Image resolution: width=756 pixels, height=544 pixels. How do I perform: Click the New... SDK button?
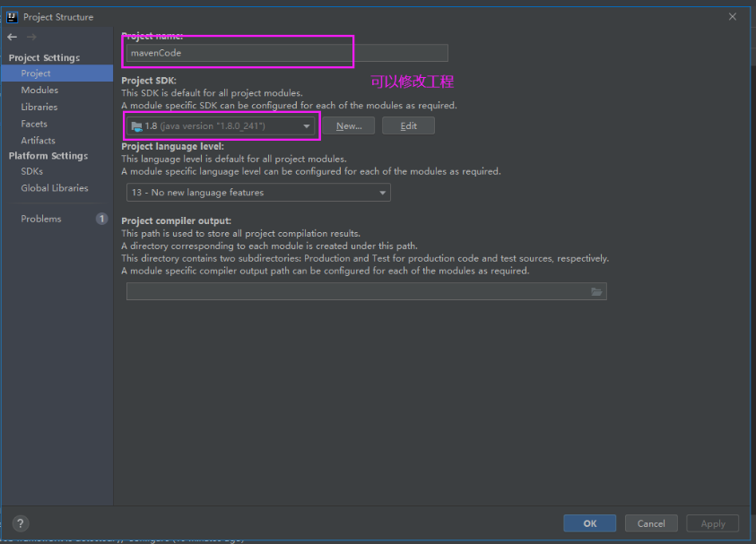349,125
